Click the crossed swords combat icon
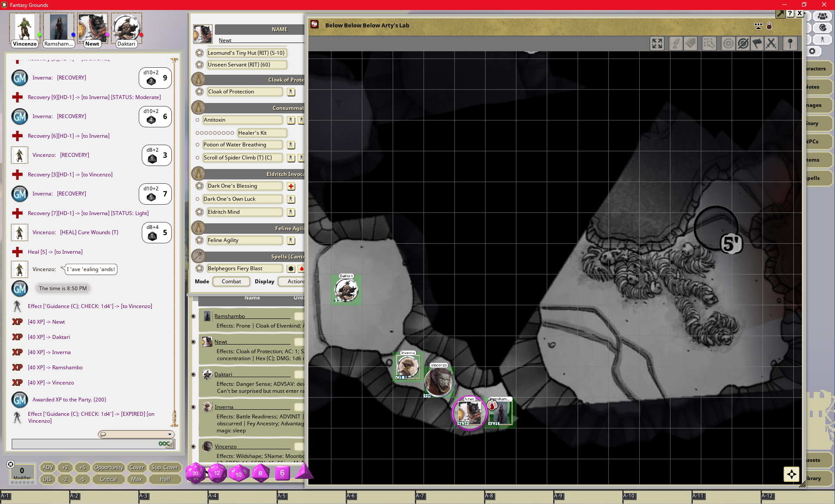The height and width of the screenshot is (504, 835). coord(771,43)
